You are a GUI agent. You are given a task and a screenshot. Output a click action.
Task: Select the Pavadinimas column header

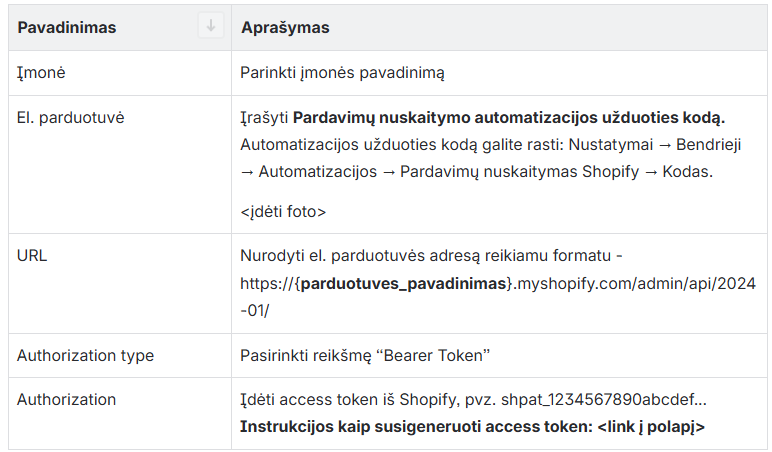point(67,28)
